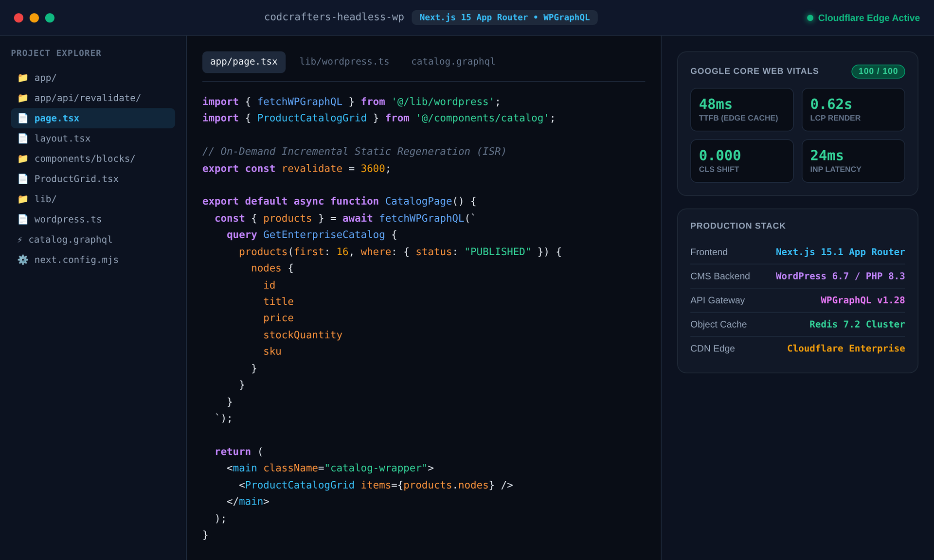Click the file icon beside wordpress.ts

pos(23,219)
